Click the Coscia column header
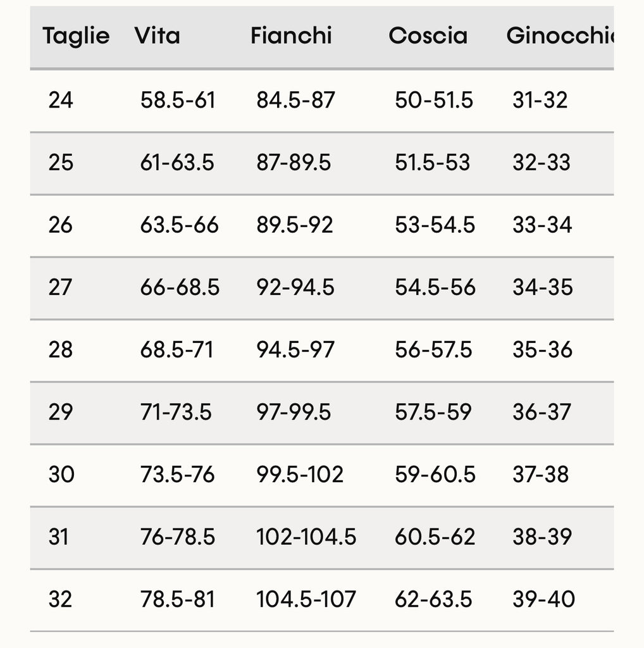 pyautogui.click(x=428, y=36)
